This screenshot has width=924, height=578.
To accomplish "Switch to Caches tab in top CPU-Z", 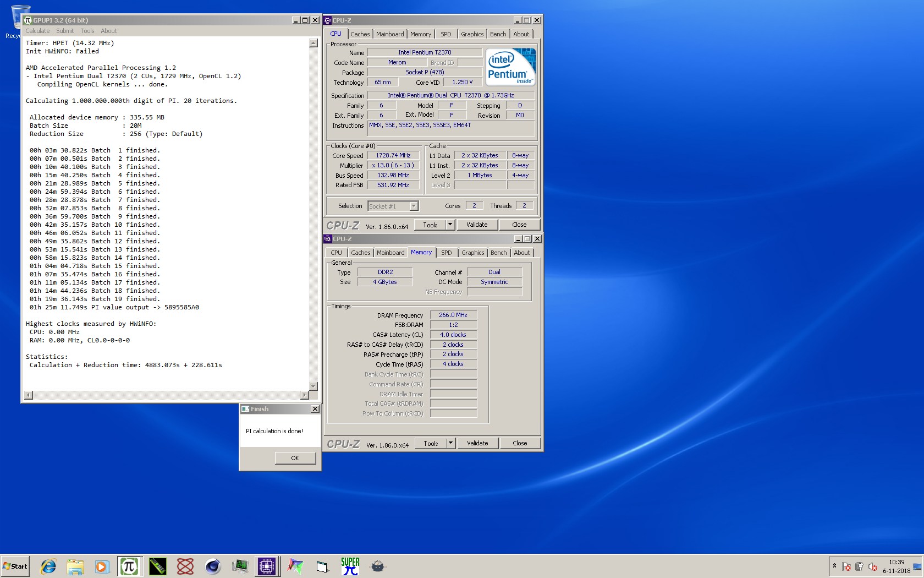I will (360, 34).
